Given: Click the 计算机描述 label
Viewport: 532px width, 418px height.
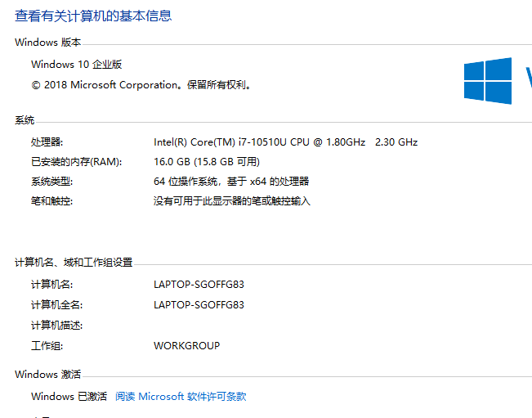Looking at the screenshot, I should point(56,326).
